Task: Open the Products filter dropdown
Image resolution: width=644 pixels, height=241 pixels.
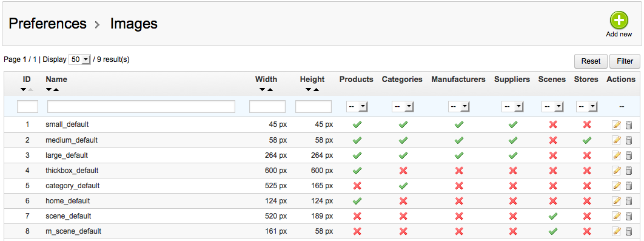Action: [x=357, y=107]
